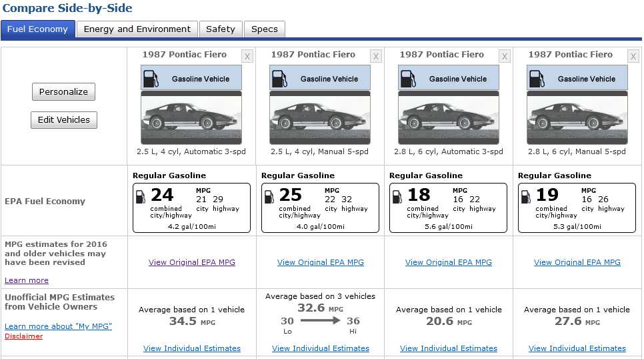
Task: Open car photo of 2.5 L Automatic 3-spd
Action: point(191,117)
